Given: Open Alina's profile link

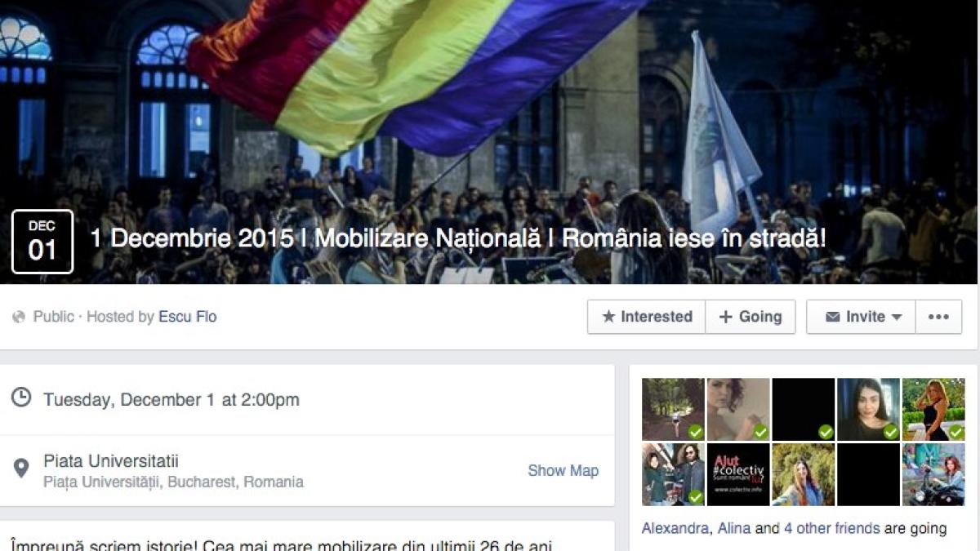Looking at the screenshot, I should click(734, 528).
